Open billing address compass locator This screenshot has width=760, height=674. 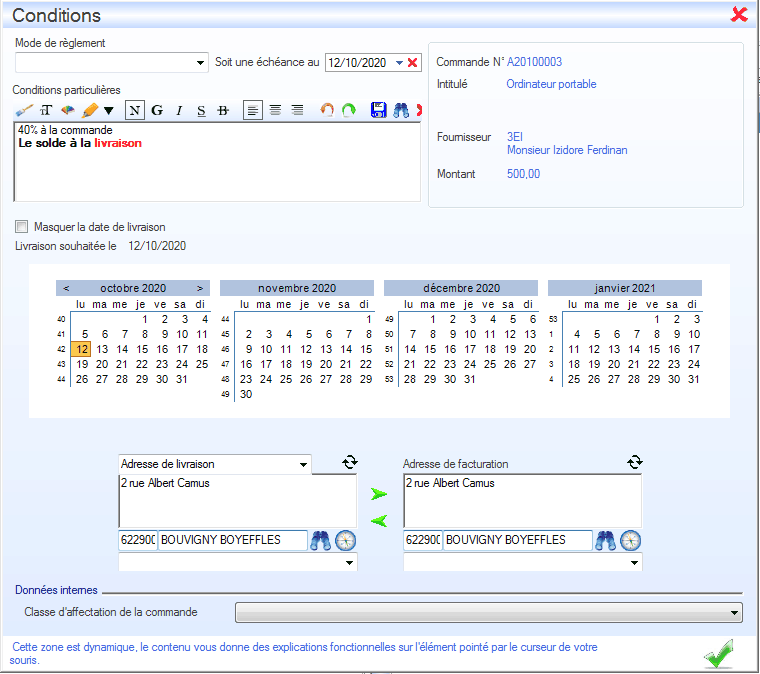[x=631, y=540]
